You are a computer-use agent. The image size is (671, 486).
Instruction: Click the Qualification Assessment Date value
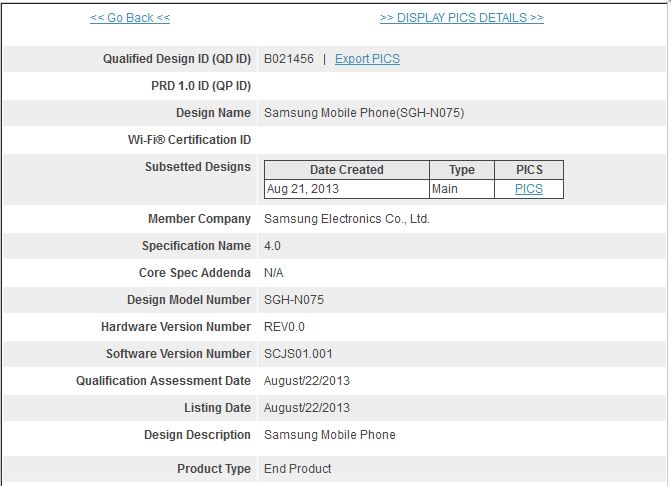(x=306, y=381)
